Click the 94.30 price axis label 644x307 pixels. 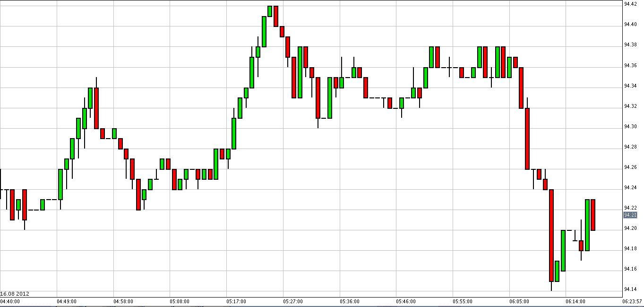point(630,126)
